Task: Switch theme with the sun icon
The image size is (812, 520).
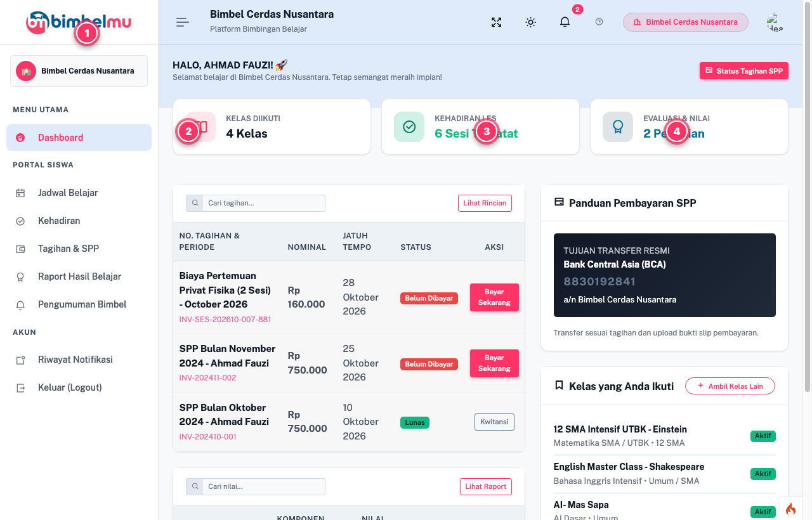Action: [x=531, y=22]
